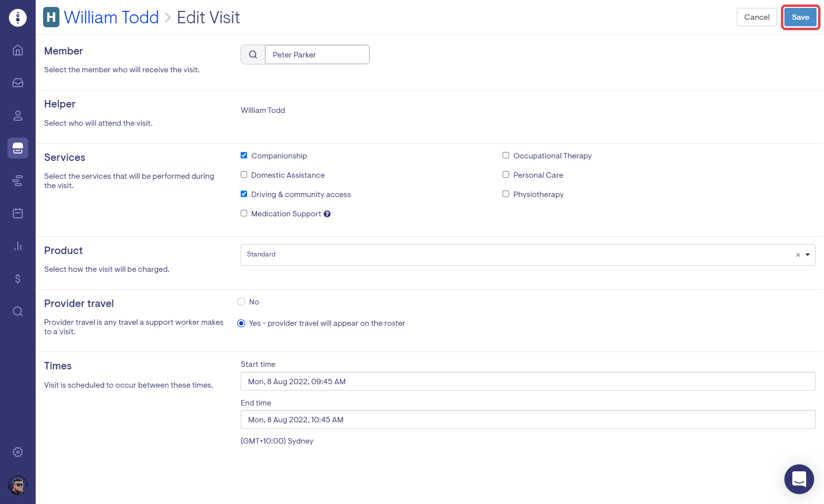Image resolution: width=824 pixels, height=504 pixels.
Task: Open the home icon in sidebar
Action: click(18, 50)
